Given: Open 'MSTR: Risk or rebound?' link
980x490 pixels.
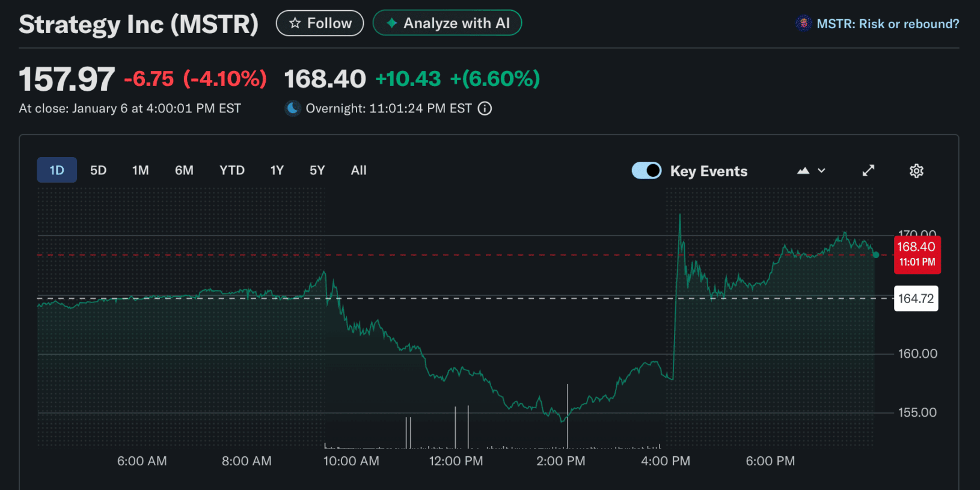Looking at the screenshot, I should point(887,23).
